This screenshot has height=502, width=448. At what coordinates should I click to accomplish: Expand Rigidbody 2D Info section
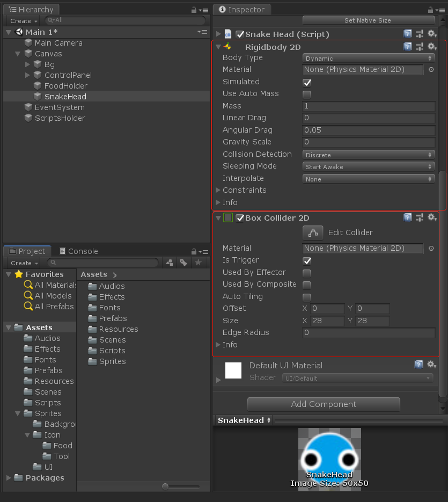pos(218,202)
